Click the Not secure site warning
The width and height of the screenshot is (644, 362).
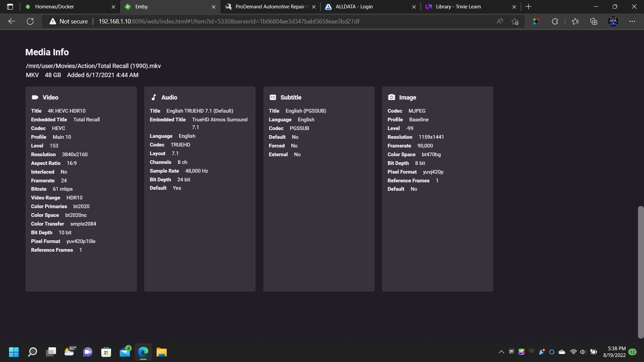[x=68, y=21]
